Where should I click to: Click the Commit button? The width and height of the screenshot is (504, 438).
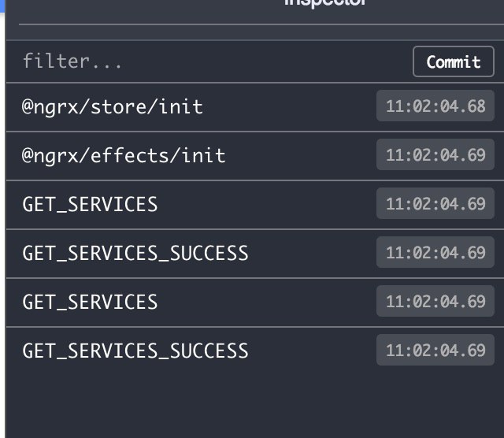[x=454, y=61]
